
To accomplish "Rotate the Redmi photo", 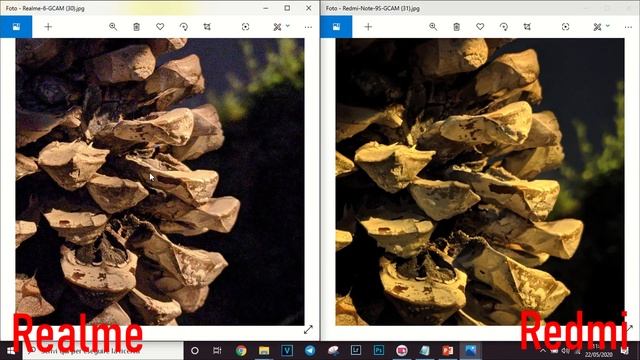I will [504, 27].
